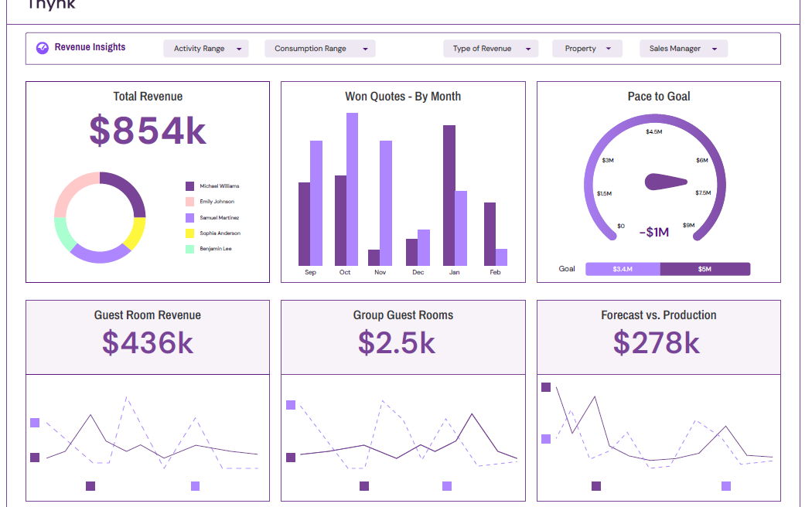Select the $5M goal bar segment
812x507 pixels.
(x=705, y=269)
